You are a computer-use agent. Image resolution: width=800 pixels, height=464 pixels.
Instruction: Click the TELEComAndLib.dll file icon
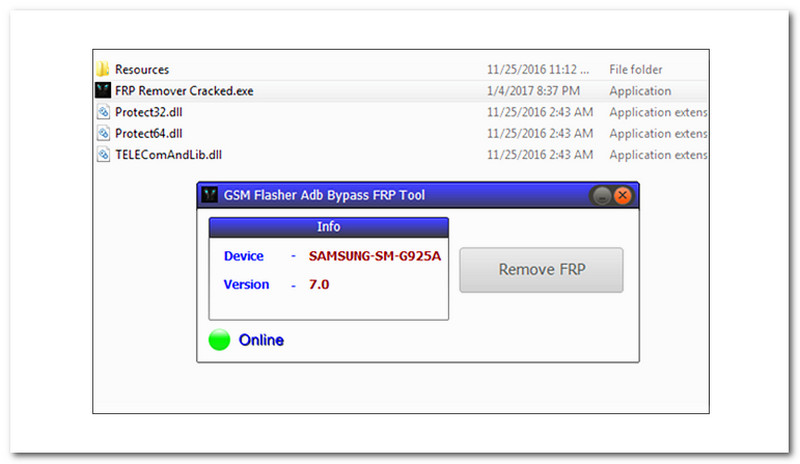tap(103, 155)
